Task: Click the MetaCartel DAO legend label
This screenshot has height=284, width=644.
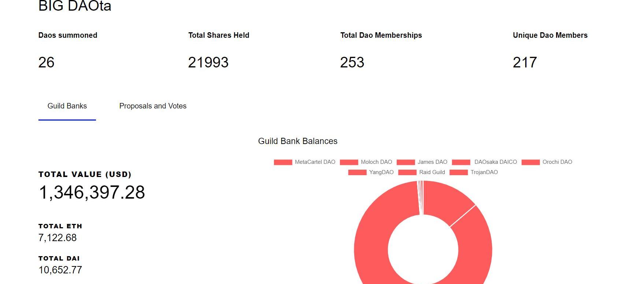Action: point(315,162)
